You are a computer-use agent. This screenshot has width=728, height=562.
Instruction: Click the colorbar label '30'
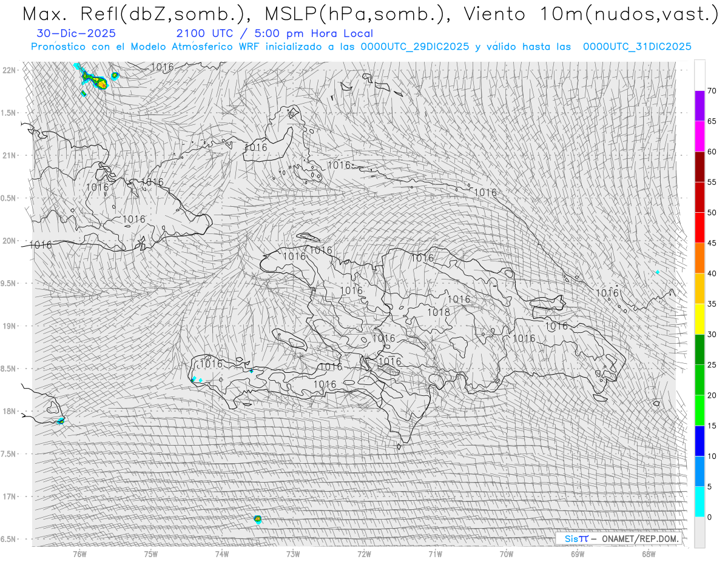point(712,335)
